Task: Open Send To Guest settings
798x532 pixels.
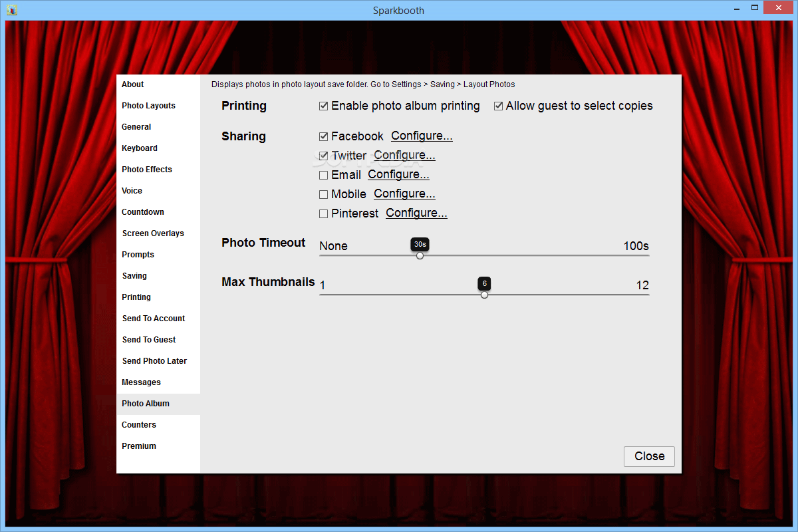Action: click(x=158, y=340)
